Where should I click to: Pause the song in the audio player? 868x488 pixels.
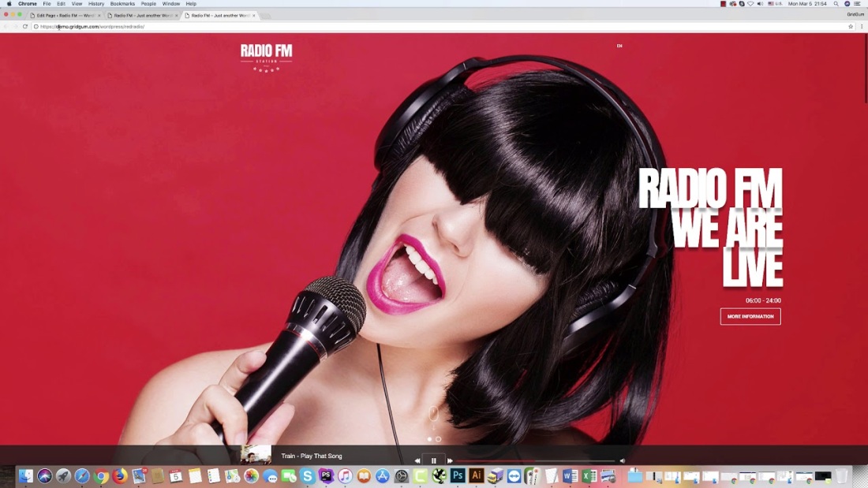point(433,460)
